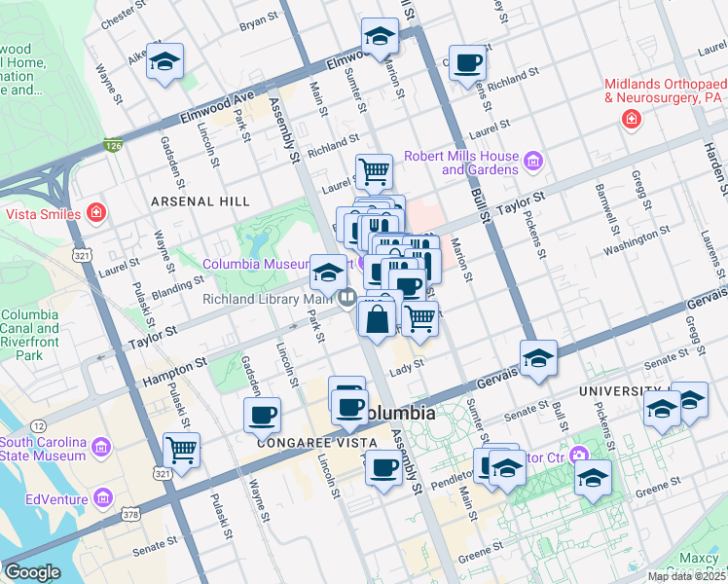The image size is (728, 584).
Task: Click the Richland Library Main pin
Action: (x=347, y=298)
